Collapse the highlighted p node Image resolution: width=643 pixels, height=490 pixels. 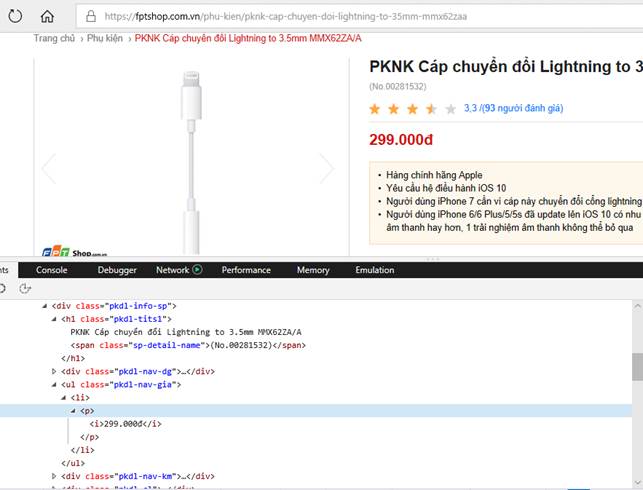click(x=73, y=411)
